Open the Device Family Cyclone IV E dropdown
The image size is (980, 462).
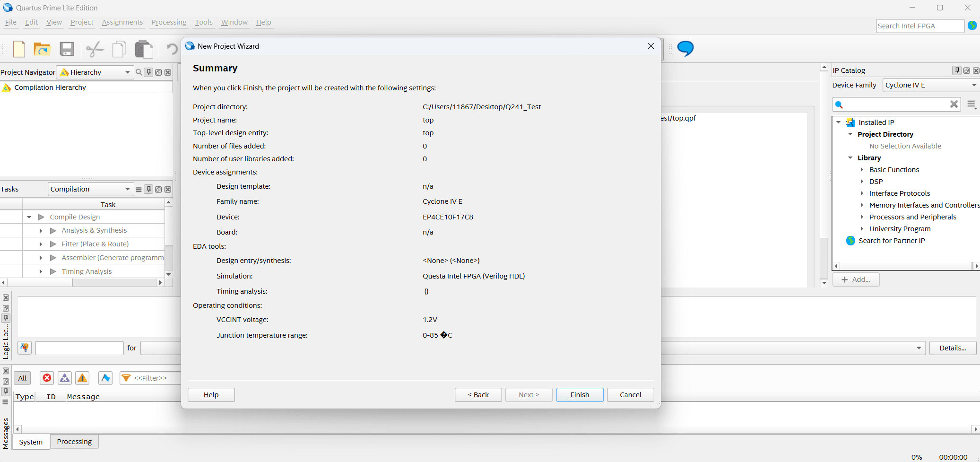click(x=930, y=85)
